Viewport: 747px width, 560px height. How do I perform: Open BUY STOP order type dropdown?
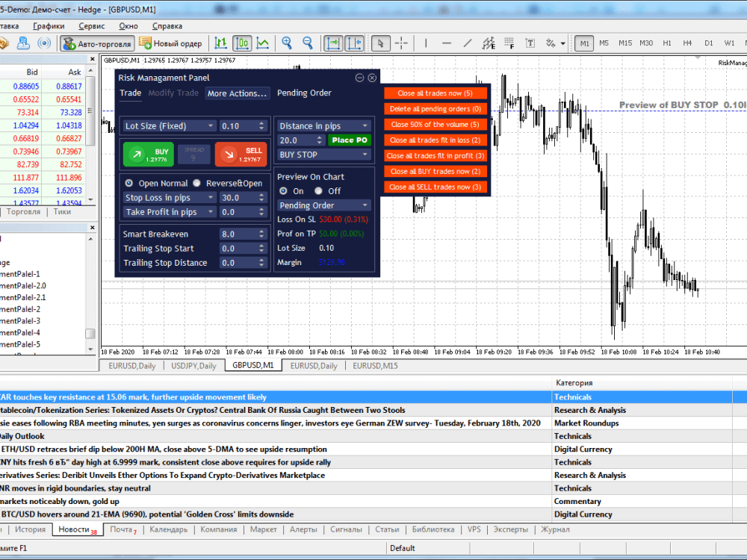324,155
